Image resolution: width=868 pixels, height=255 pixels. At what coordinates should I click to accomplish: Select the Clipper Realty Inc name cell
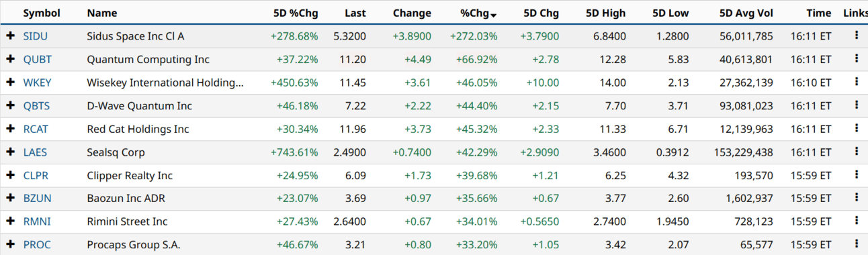pos(130,175)
